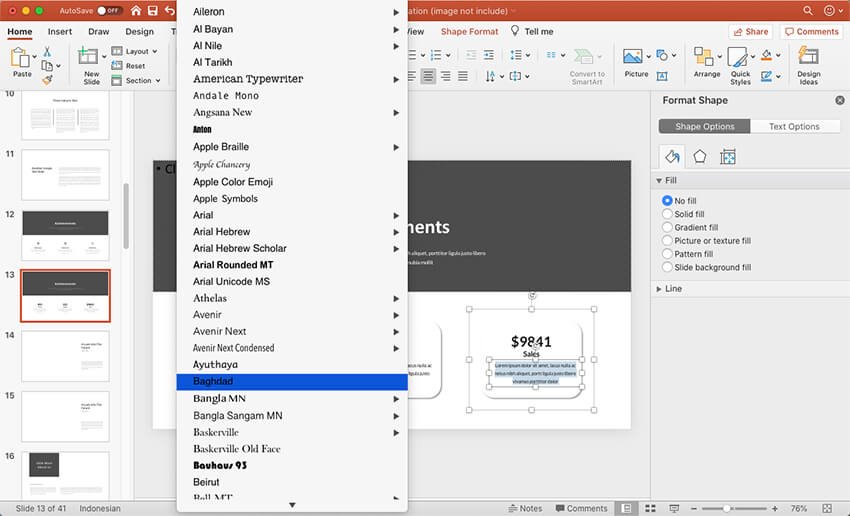850x516 pixels.
Task: Click the Quick Styles icon
Action: (x=737, y=56)
